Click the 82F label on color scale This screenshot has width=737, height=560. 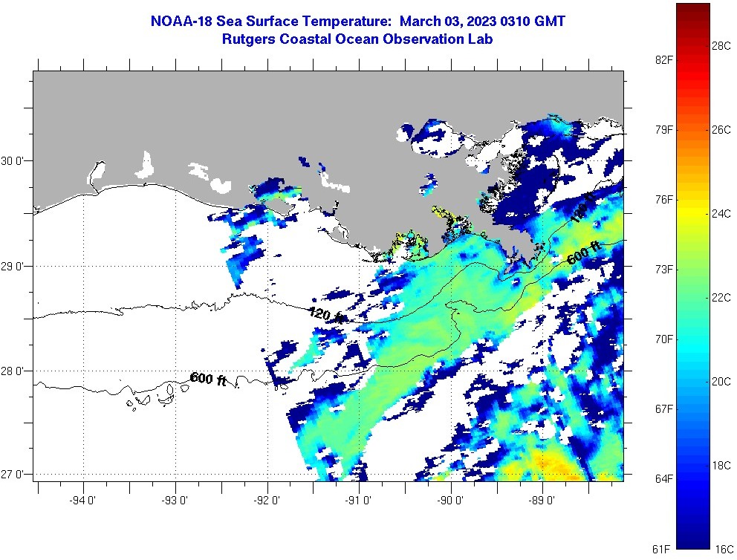coord(663,59)
